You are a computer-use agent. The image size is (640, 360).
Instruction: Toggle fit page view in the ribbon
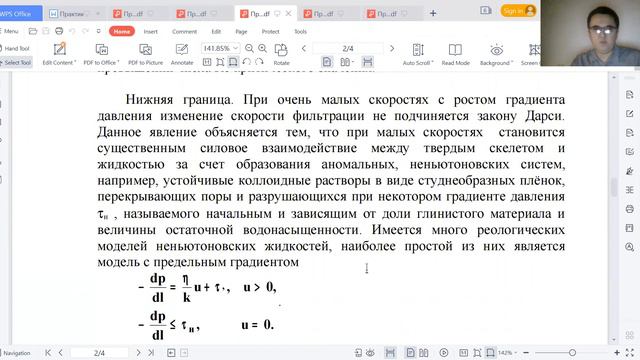[x=220, y=62]
